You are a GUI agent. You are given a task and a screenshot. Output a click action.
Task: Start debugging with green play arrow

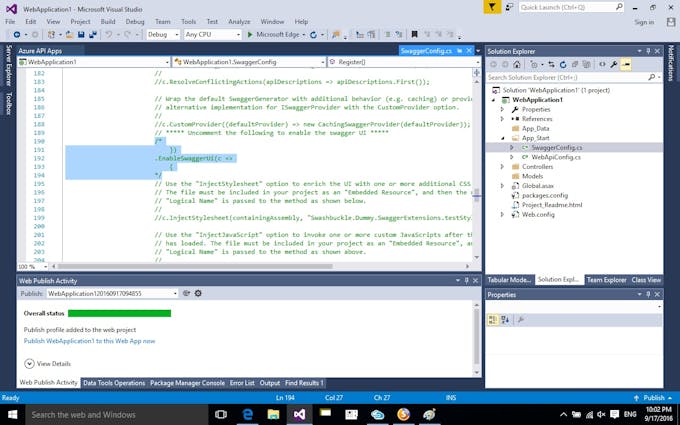tap(250, 34)
